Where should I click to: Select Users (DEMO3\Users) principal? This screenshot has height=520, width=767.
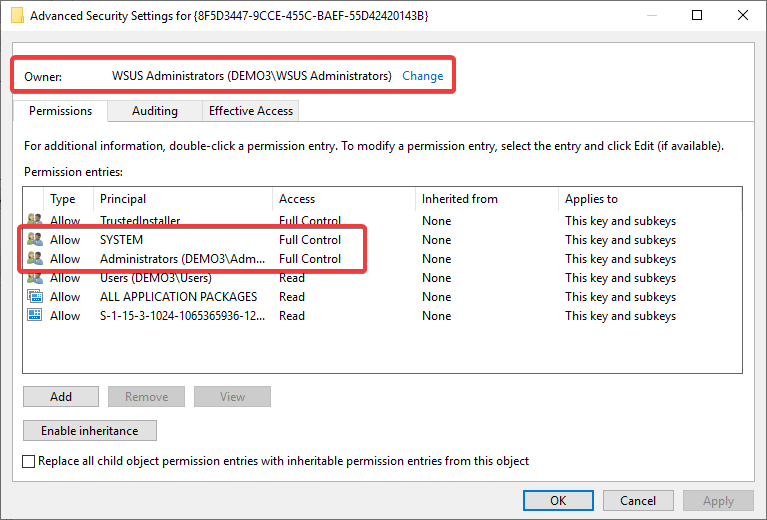(x=156, y=278)
